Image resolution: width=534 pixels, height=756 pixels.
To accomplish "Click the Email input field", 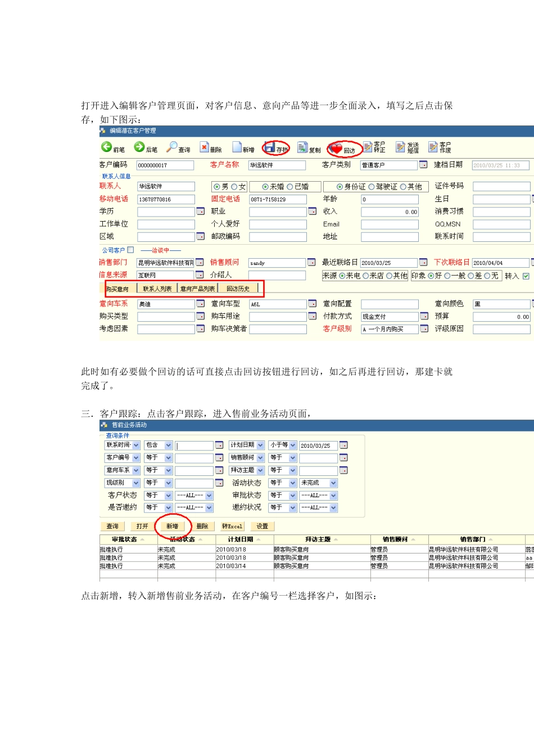I will tap(390, 224).
